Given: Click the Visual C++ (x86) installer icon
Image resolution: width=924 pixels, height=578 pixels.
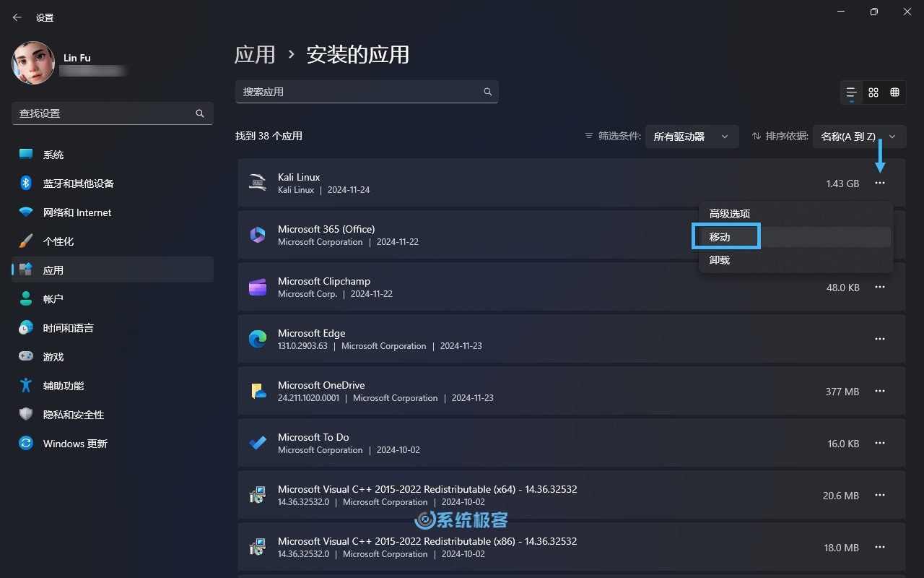Looking at the screenshot, I should [x=258, y=547].
